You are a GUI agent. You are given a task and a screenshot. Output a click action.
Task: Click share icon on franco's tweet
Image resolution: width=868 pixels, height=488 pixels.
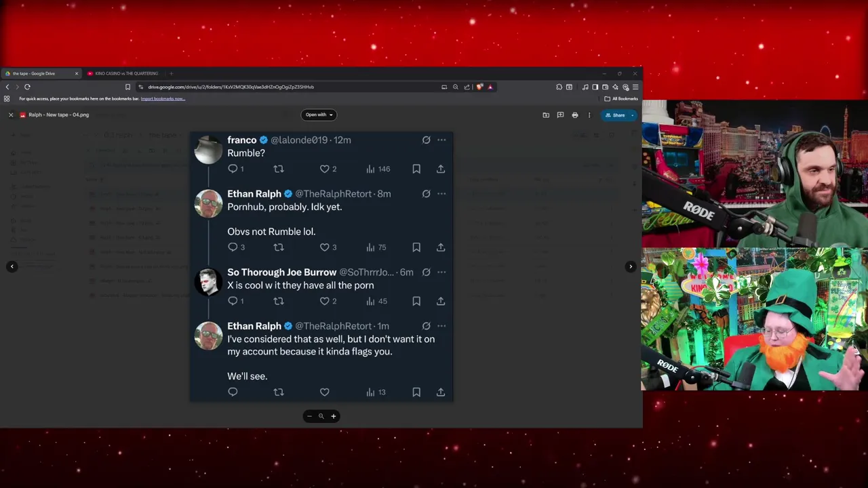pyautogui.click(x=441, y=169)
